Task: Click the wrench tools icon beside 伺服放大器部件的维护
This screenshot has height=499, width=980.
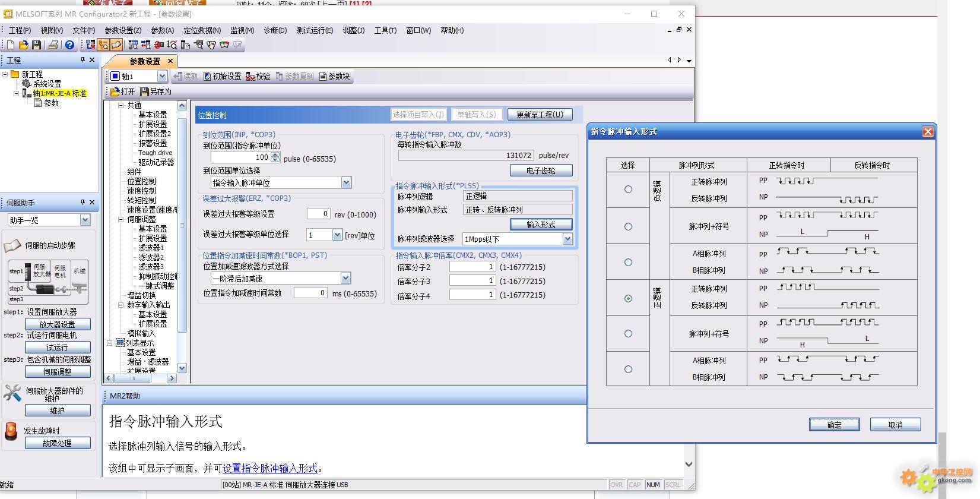Action: [12, 393]
